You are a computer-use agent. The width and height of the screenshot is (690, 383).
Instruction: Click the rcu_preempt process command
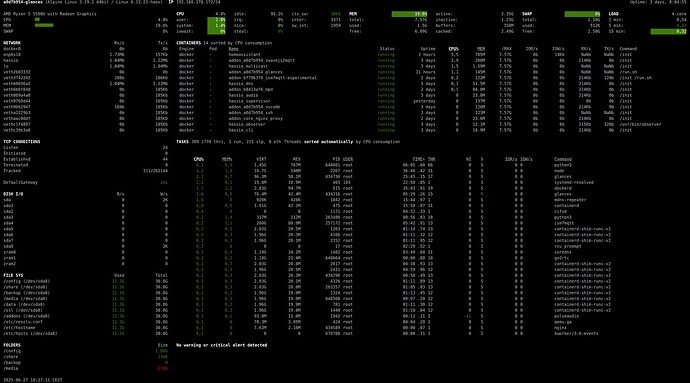568,246
